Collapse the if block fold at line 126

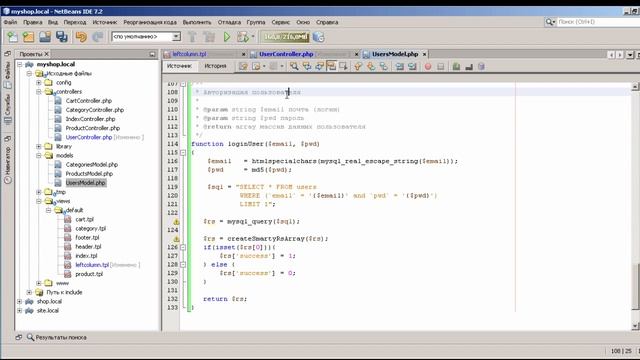(x=183, y=247)
